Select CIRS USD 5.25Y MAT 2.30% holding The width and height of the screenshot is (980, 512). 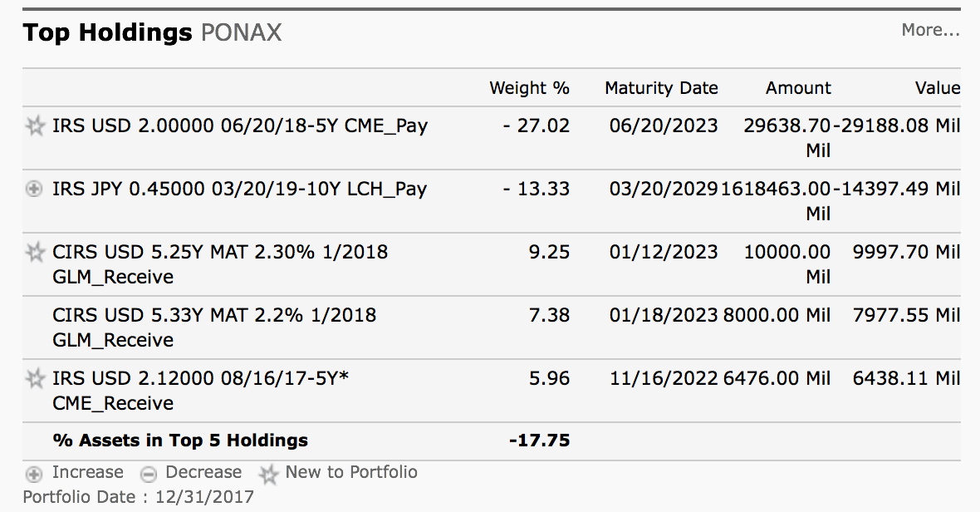click(x=220, y=264)
